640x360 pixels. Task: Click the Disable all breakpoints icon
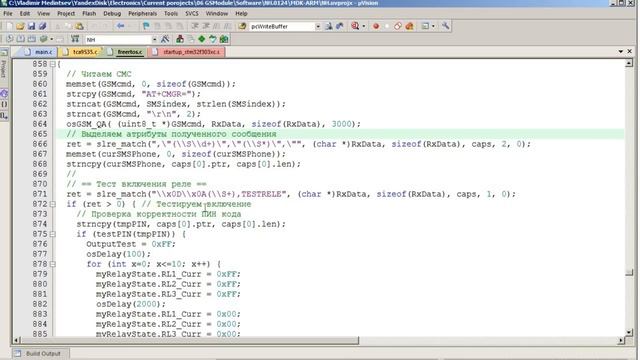(x=398, y=26)
